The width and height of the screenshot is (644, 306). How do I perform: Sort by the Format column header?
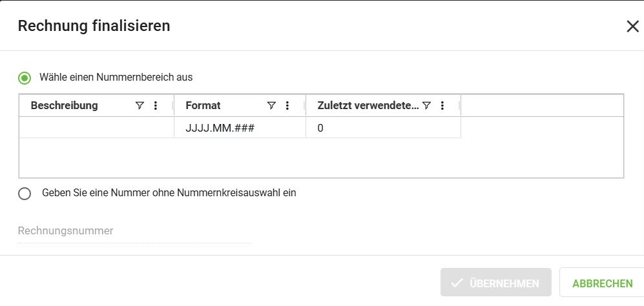pos(203,106)
